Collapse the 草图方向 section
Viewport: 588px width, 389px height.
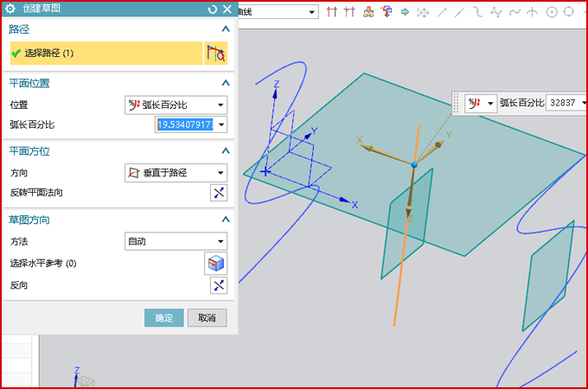[x=226, y=220]
